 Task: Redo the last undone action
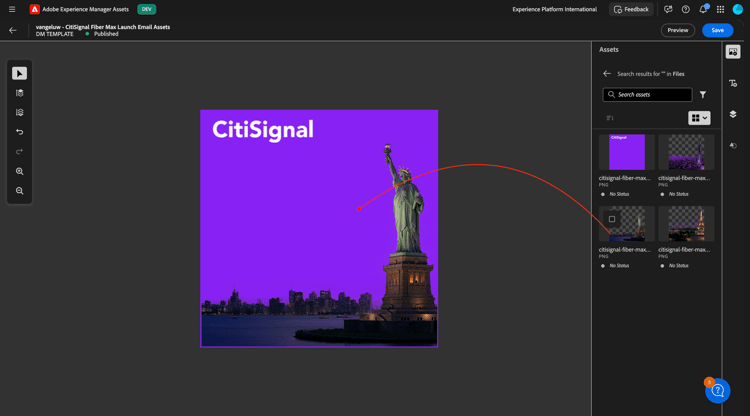pos(20,152)
